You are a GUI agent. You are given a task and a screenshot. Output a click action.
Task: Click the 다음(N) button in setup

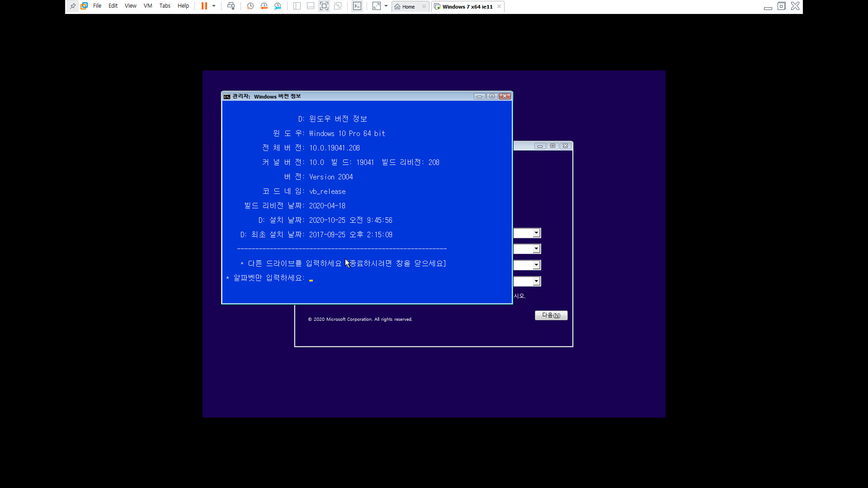coord(551,315)
